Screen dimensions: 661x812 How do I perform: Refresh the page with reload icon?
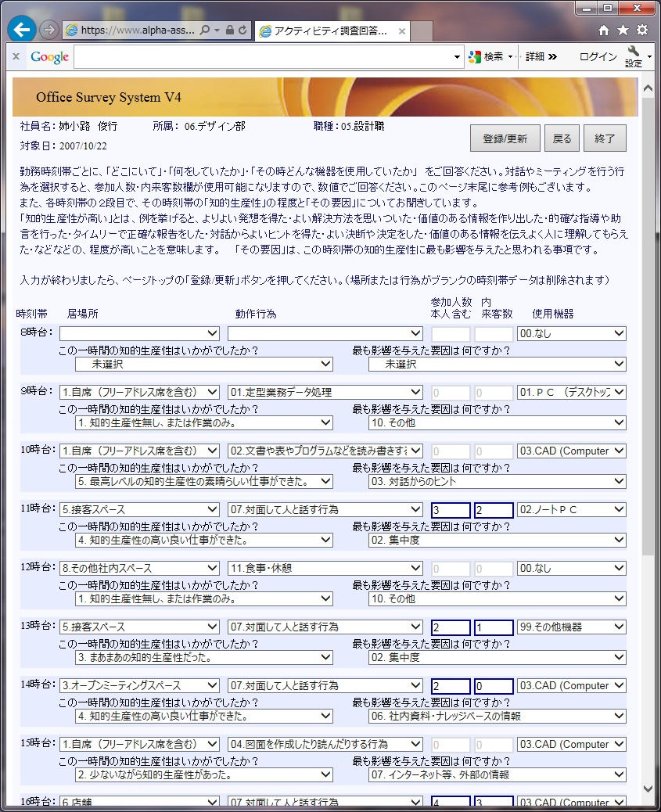tap(242, 30)
